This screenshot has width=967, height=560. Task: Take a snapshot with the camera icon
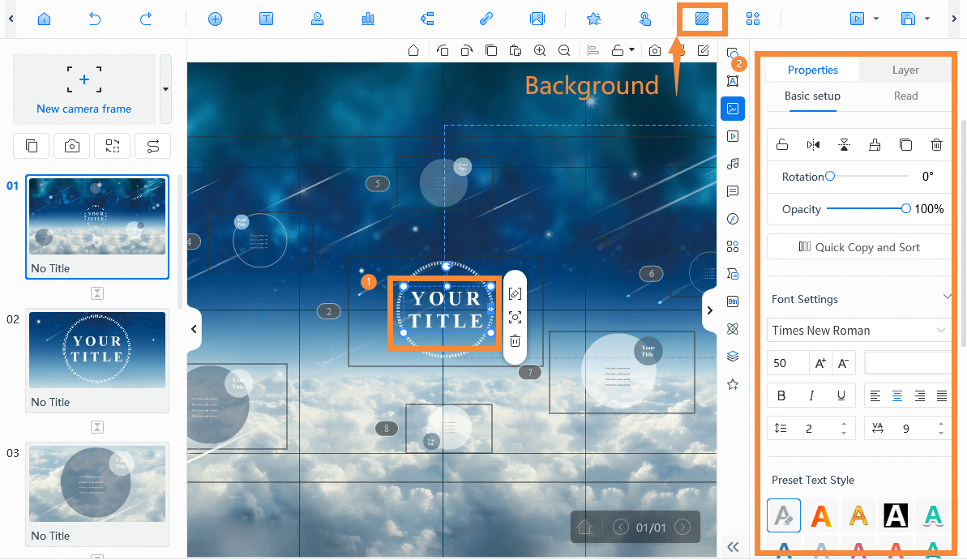(x=655, y=50)
